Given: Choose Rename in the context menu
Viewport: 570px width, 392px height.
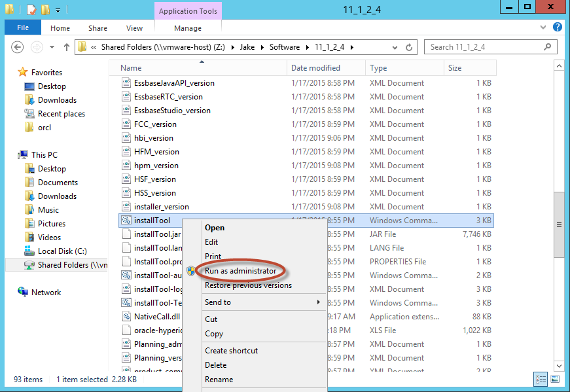Looking at the screenshot, I should (219, 380).
